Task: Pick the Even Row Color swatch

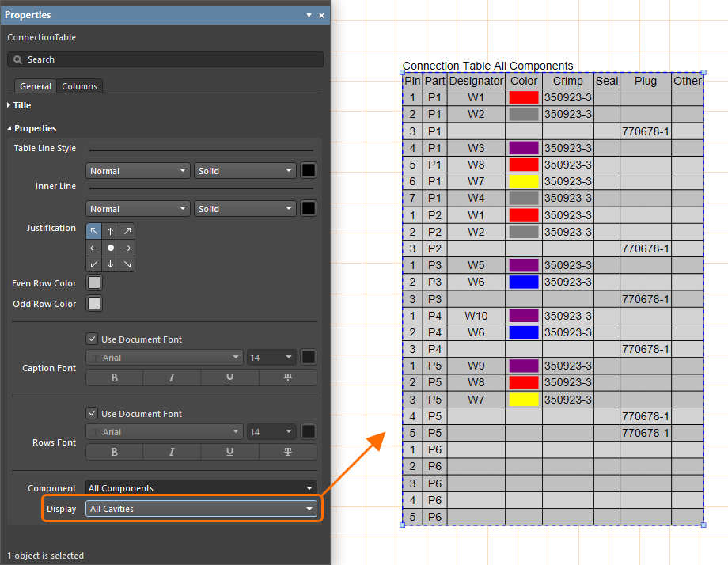Action: (x=94, y=283)
